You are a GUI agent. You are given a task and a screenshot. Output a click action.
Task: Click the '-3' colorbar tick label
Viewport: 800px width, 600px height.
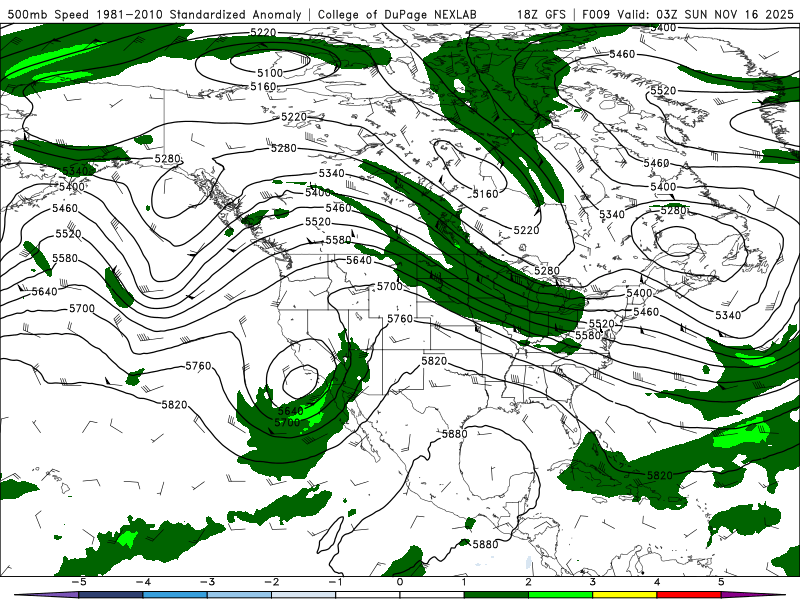(207, 582)
